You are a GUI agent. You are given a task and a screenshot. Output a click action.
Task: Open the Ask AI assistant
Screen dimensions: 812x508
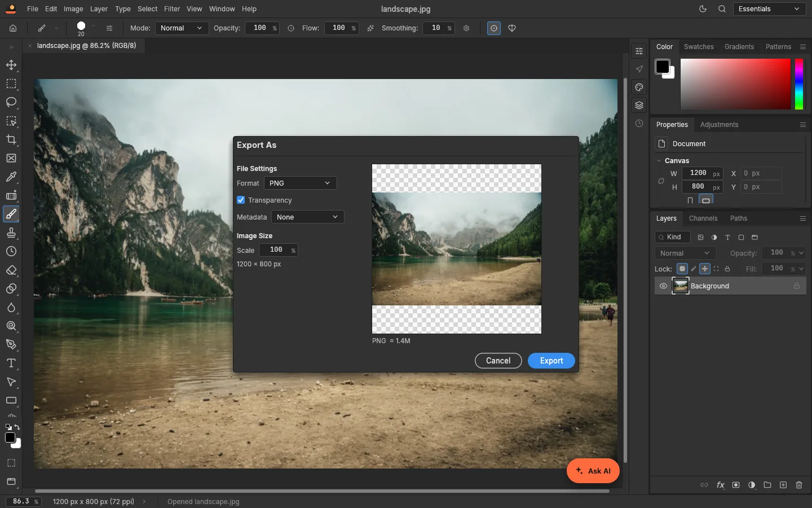[593, 471]
